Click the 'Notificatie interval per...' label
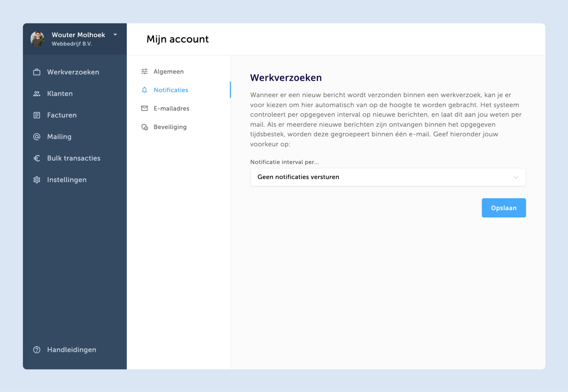The height and width of the screenshot is (392, 568). pos(285,162)
